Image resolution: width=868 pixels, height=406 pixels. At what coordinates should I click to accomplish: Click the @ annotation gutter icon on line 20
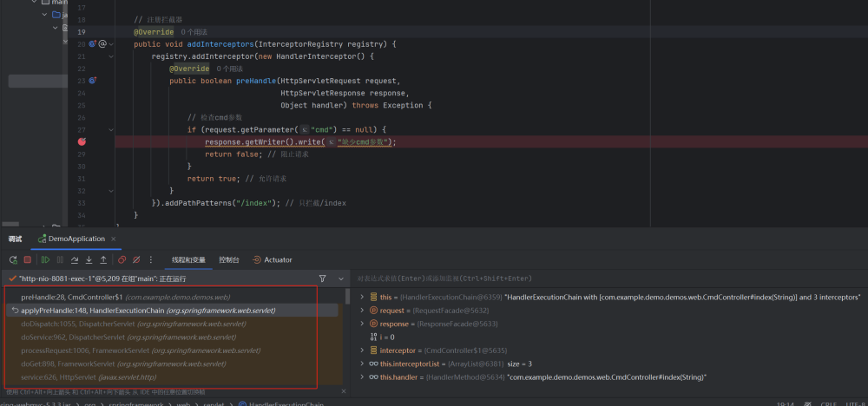pos(102,43)
